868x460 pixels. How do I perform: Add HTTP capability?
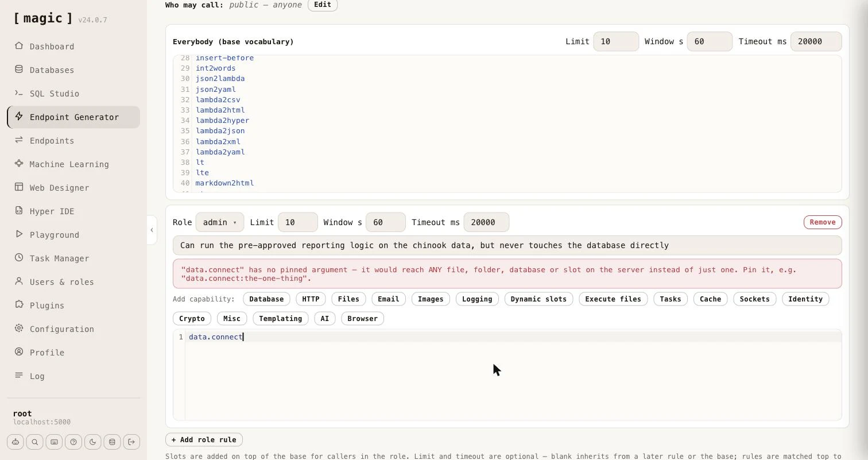click(311, 299)
